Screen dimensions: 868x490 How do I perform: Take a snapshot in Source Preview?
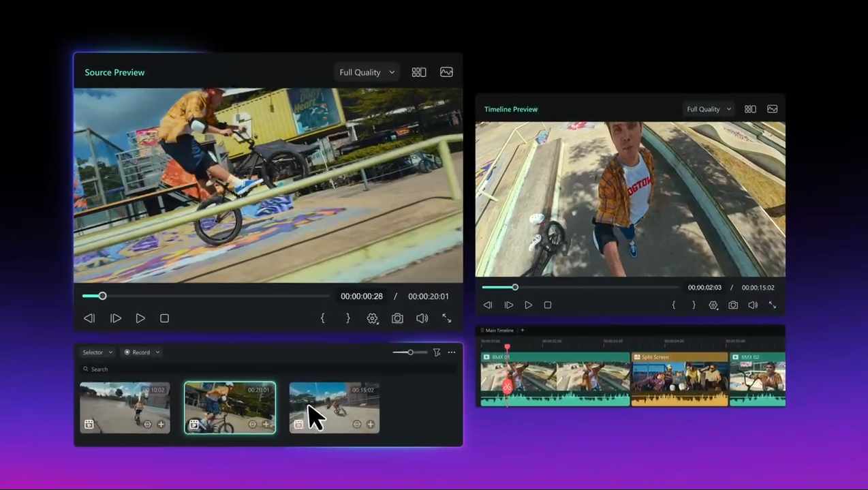tap(397, 318)
